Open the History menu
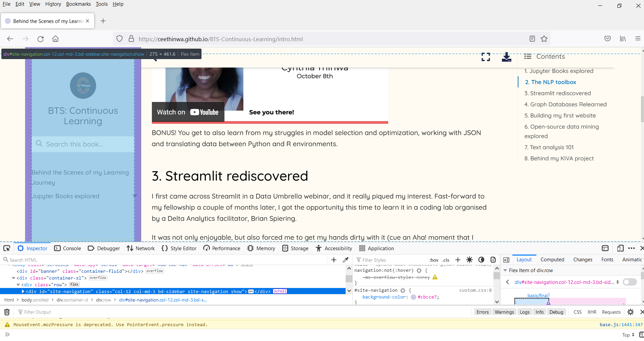This screenshot has width=644, height=341. pyautogui.click(x=53, y=4)
